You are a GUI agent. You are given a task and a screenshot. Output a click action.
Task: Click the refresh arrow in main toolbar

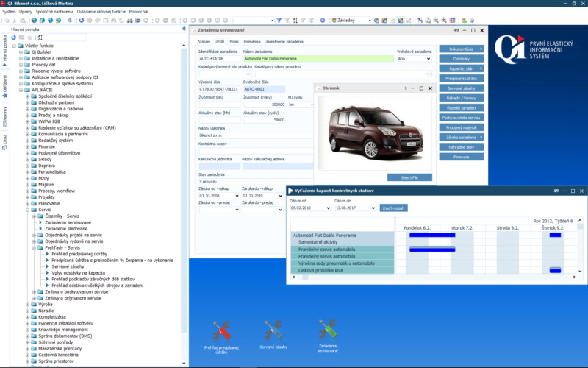[82, 21]
